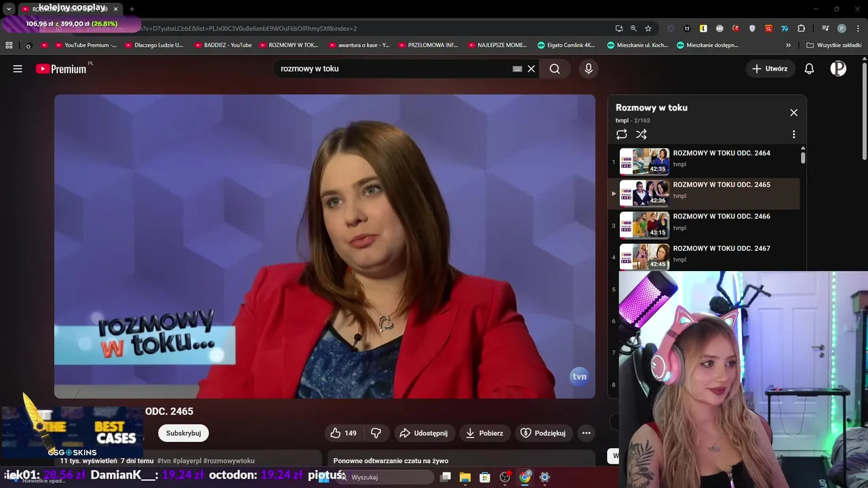
Task: Run search with the magnifier button
Action: tap(555, 68)
